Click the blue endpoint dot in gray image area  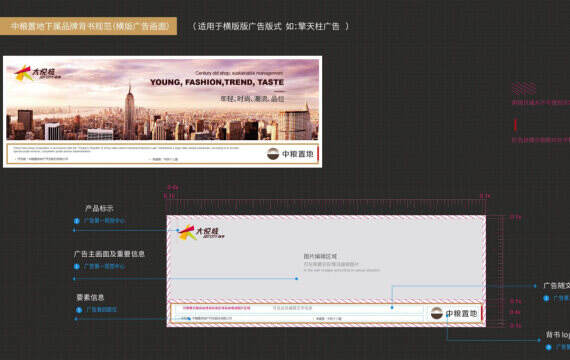coord(297,279)
